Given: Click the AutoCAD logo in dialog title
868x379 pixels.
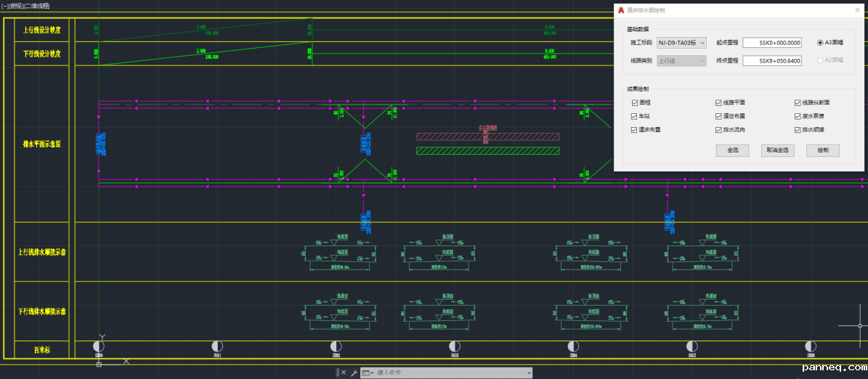Looking at the screenshot, I should coord(621,10).
